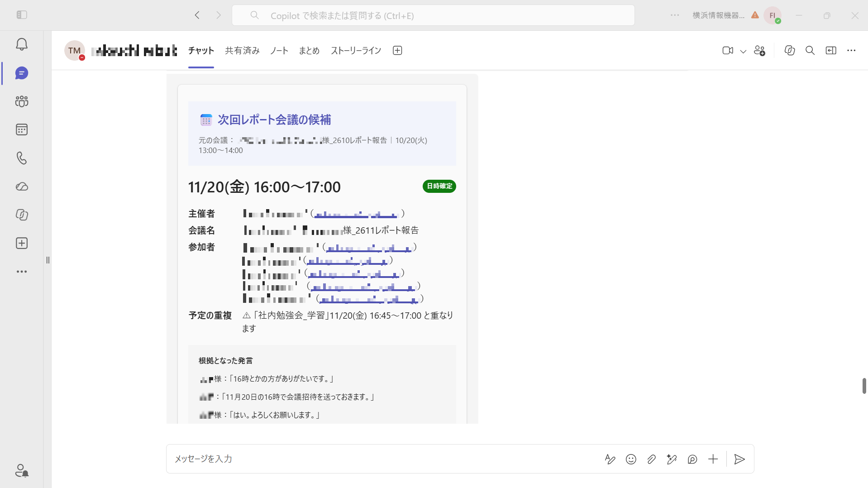The height and width of the screenshot is (488, 868).
Task: Click the 横浜情報機器 organization name
Action: coord(718,15)
